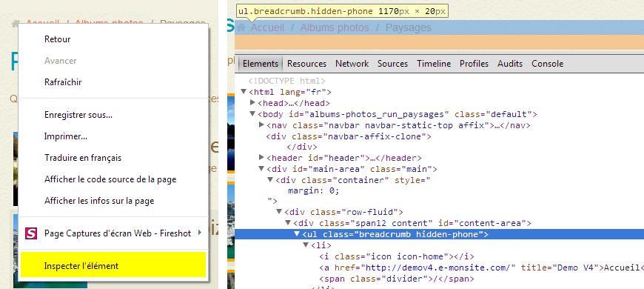Screen dimensions: 644x289
Task: Click Afficher le code source de la page
Action: tap(110, 179)
